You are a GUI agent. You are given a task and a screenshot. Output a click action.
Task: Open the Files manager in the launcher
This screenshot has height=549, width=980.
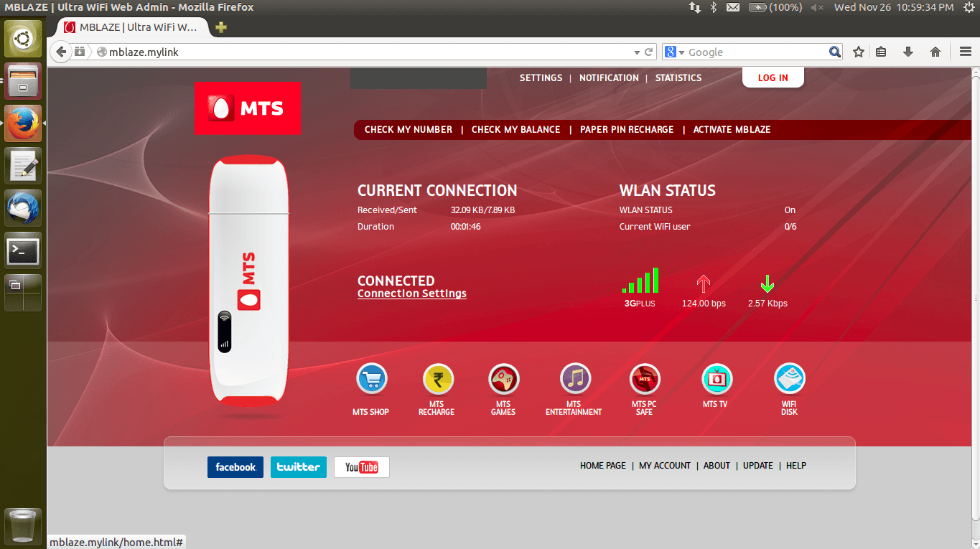click(24, 81)
